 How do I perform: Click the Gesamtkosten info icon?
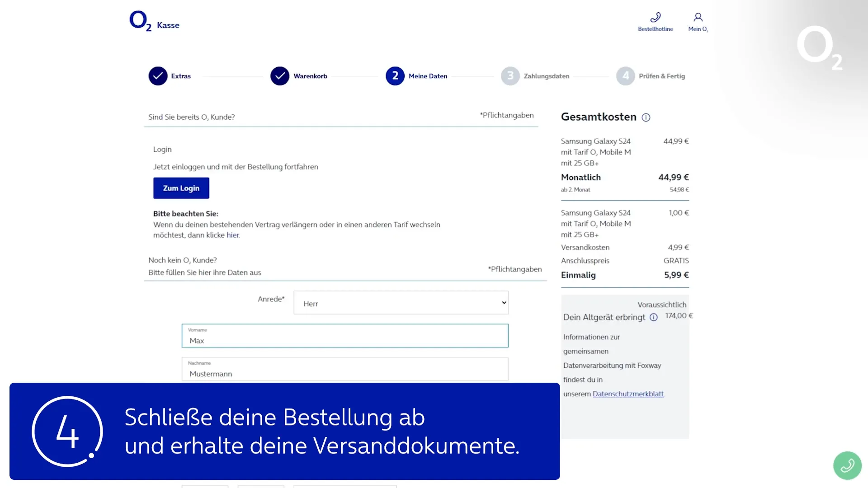pos(646,117)
